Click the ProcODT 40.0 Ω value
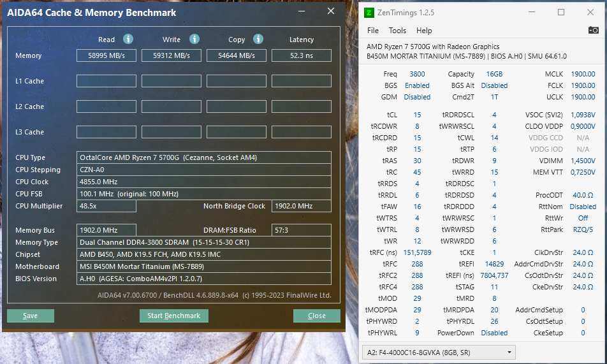The height and width of the screenshot is (364, 607). (583, 195)
